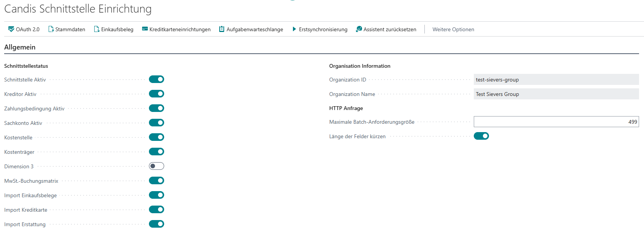This screenshot has height=233, width=644.
Task: Turn off Länge der Felder kürzen
Action: coord(481,136)
